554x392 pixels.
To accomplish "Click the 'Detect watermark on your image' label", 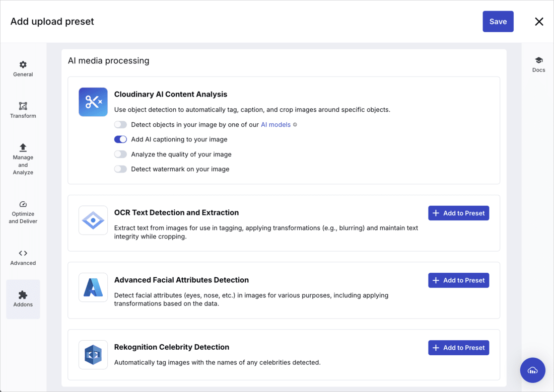I will coord(180,169).
